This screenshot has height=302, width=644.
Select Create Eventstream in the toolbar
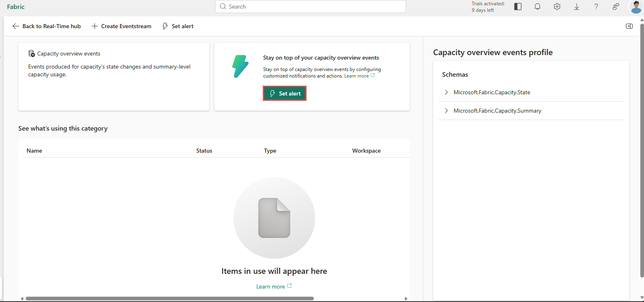click(x=121, y=26)
